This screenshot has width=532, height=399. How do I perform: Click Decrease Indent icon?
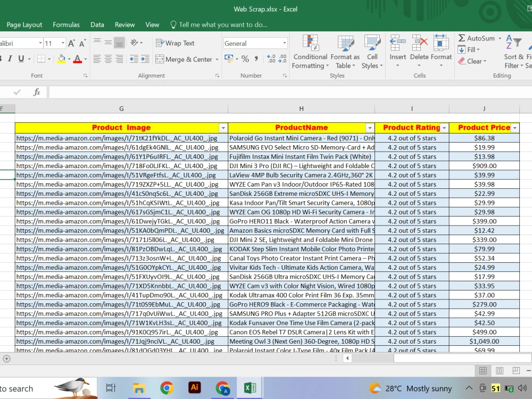point(134,59)
